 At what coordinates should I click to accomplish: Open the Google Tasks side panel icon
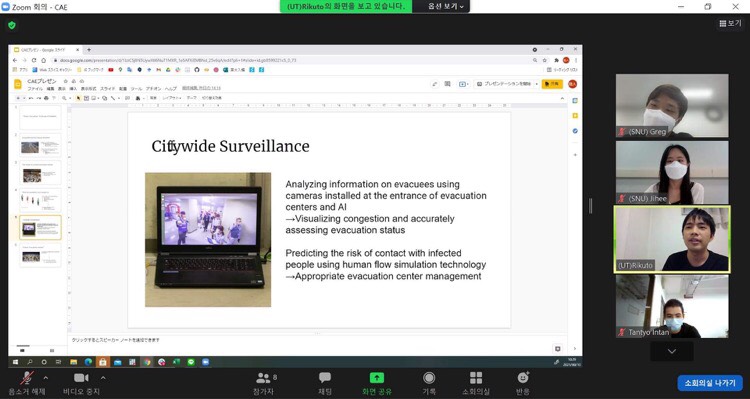click(x=575, y=131)
